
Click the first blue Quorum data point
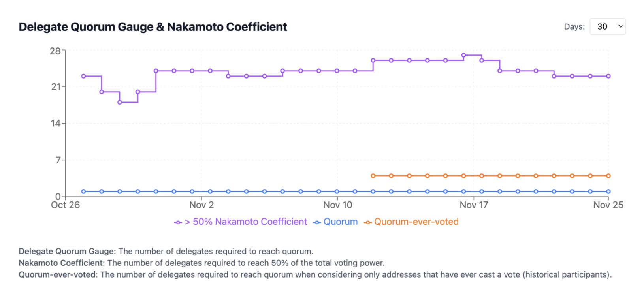coord(83,192)
